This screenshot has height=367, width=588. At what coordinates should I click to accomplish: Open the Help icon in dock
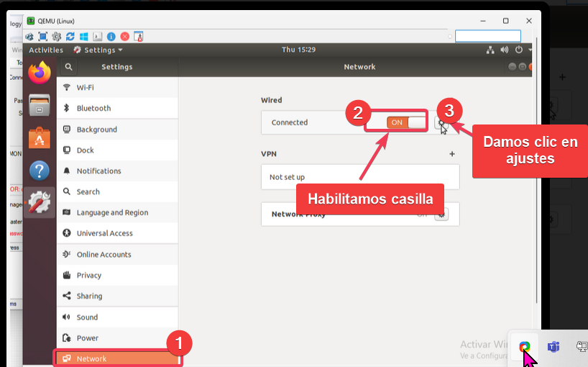tap(40, 171)
